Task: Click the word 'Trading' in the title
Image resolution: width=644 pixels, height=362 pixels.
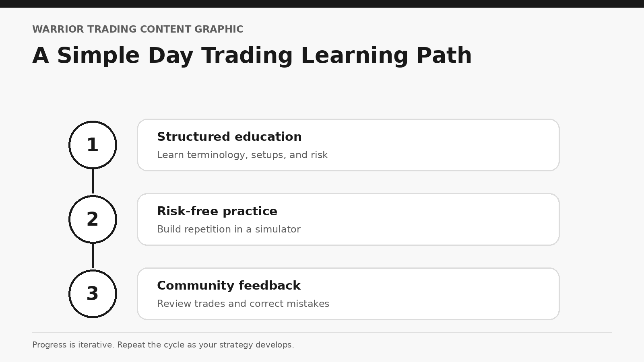Action: click(247, 56)
